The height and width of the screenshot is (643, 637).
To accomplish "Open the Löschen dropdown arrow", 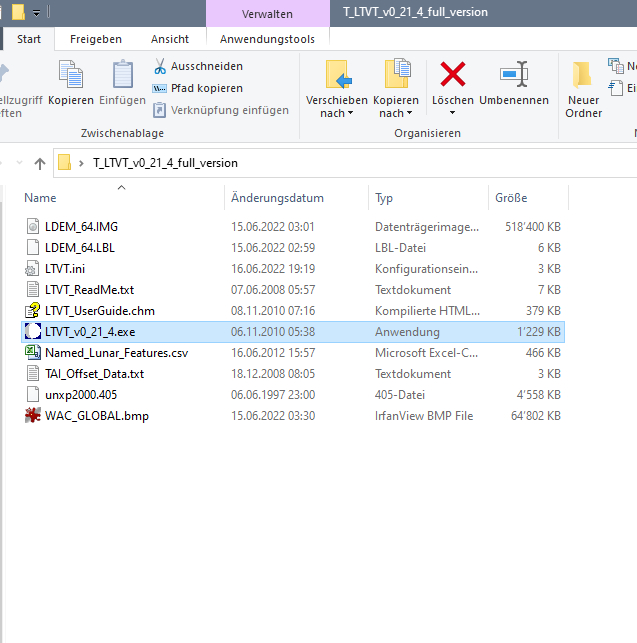I will coord(452,113).
